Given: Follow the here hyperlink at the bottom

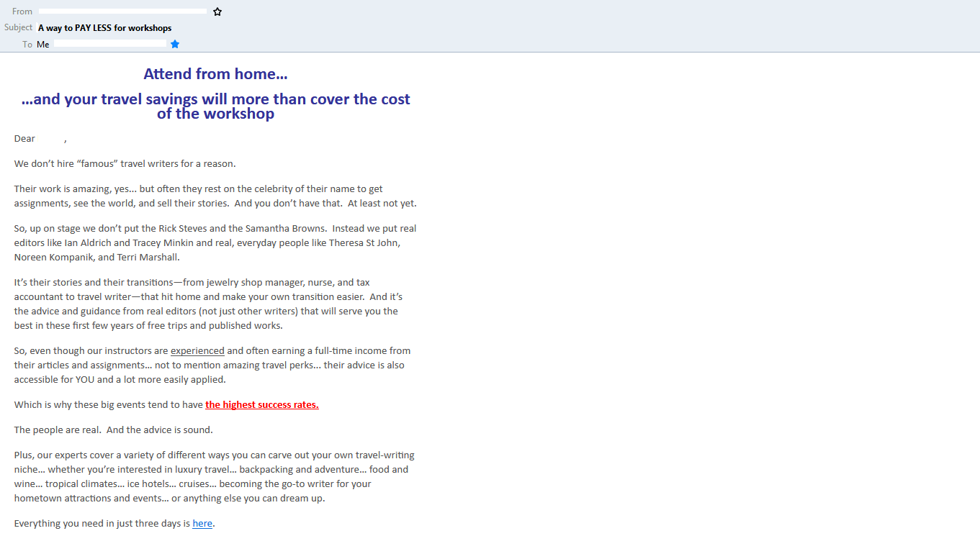Looking at the screenshot, I should pos(202,523).
